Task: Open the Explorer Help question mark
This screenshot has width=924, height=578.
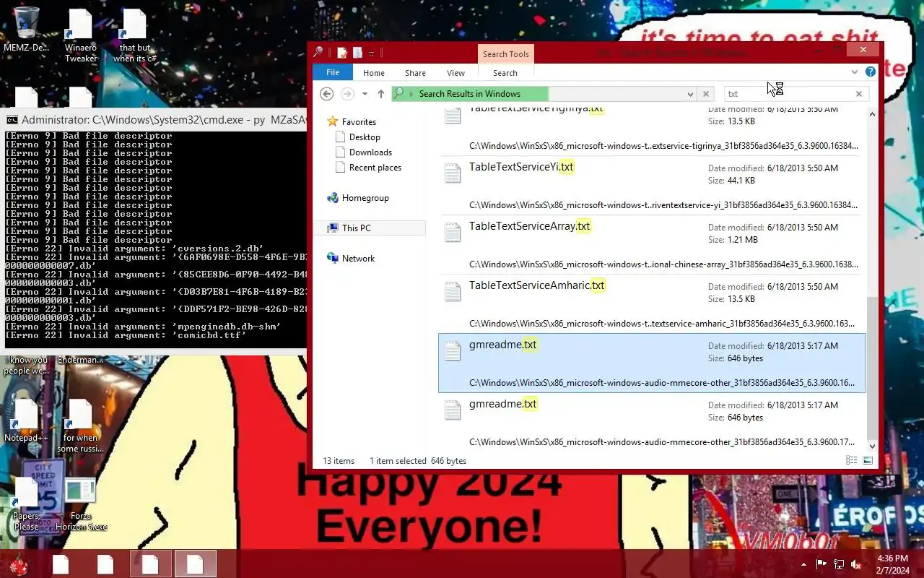Action: click(871, 72)
